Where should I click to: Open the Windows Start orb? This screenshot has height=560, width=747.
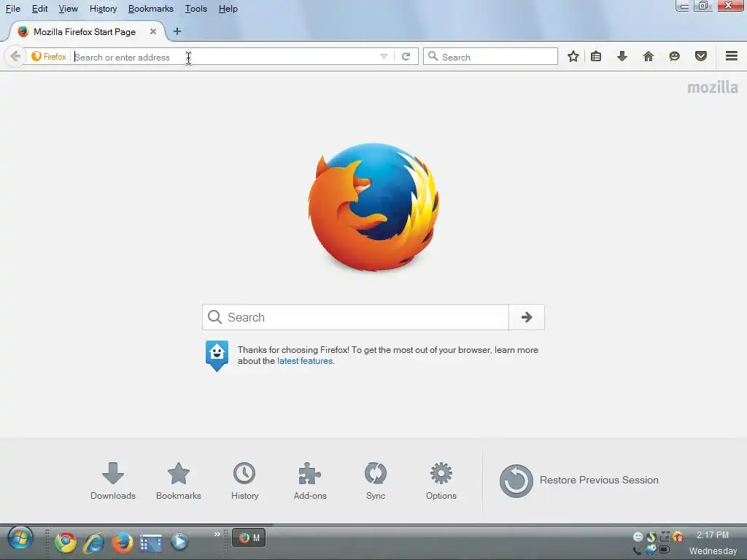point(20,539)
